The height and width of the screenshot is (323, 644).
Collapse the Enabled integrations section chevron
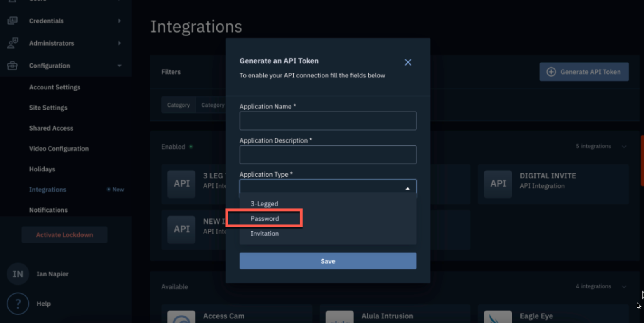624,147
